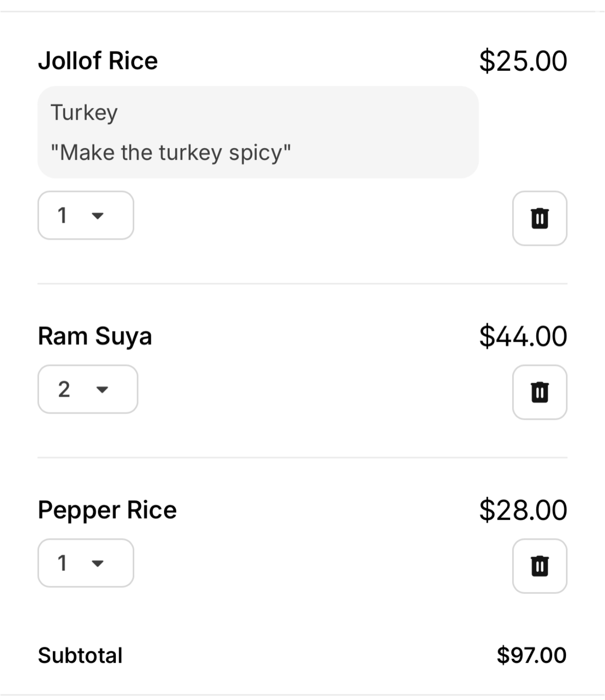Screen dimensions: 605x700
Task: Click the Pepper Rice item name
Action: point(107,510)
